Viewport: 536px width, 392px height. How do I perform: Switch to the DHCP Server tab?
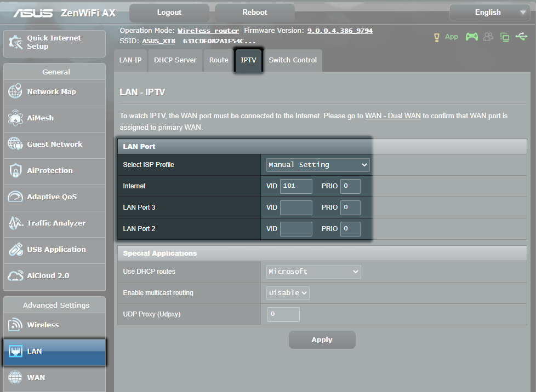175,60
